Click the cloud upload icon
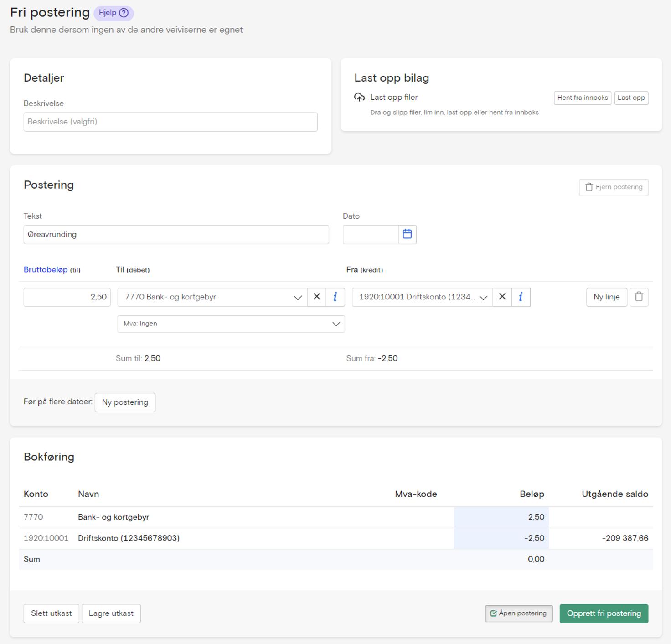The height and width of the screenshot is (644, 671). (x=360, y=98)
